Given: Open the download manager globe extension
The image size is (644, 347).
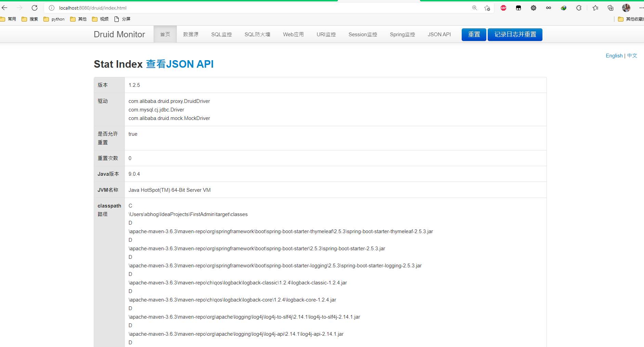Looking at the screenshot, I should (x=564, y=8).
